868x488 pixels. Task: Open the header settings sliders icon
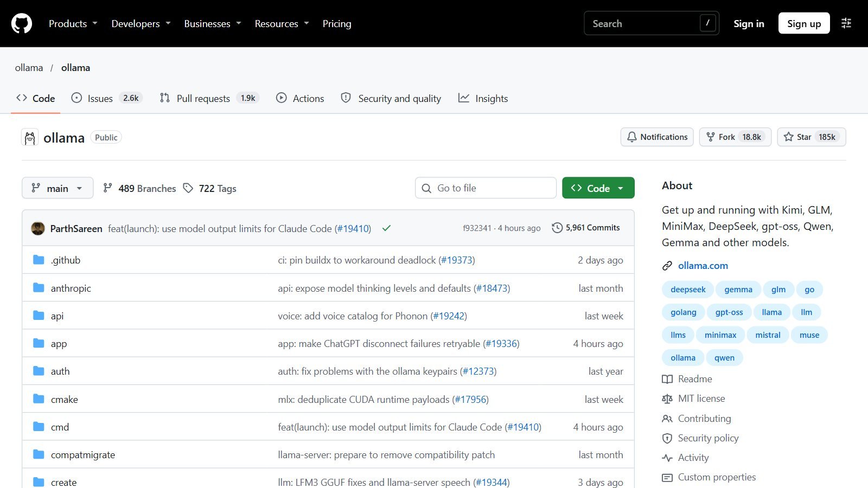tap(846, 23)
